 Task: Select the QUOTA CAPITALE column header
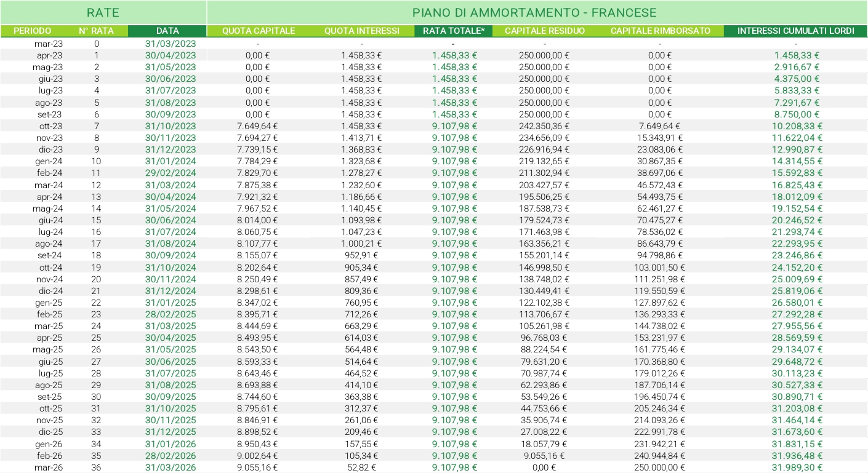tap(259, 31)
